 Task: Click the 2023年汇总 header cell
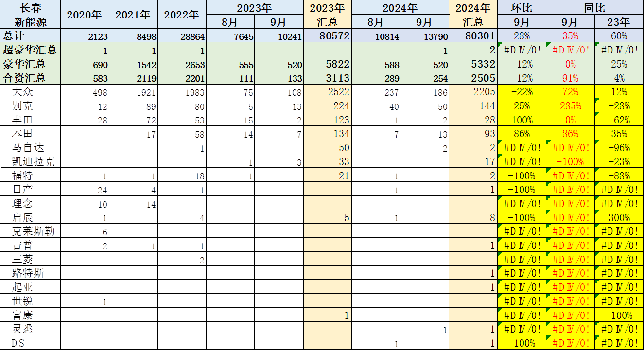[327, 15]
